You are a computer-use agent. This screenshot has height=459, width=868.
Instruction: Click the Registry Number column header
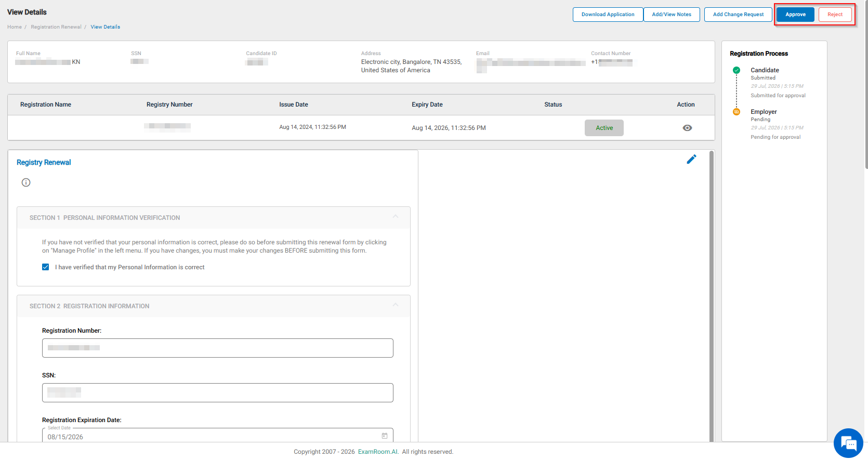(169, 104)
